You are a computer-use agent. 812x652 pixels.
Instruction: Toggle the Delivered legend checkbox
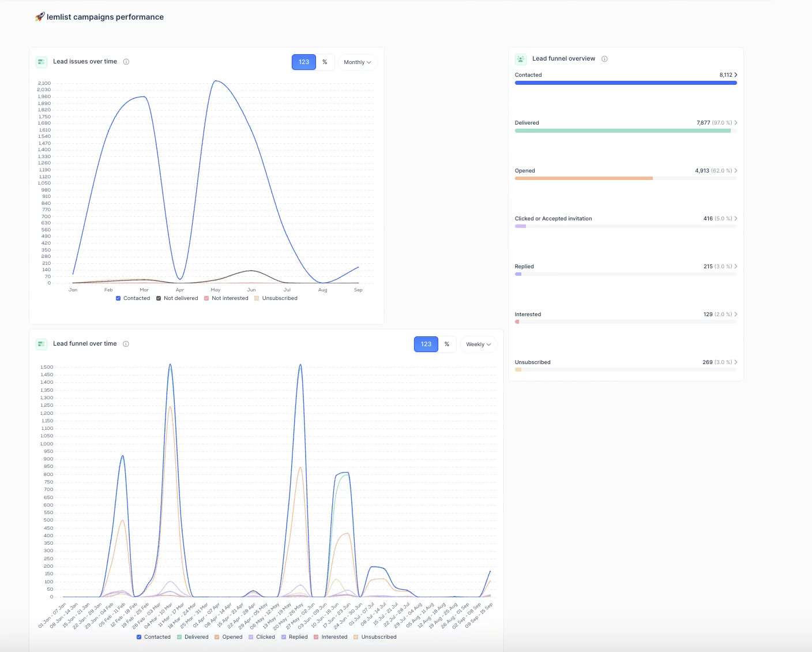click(179, 637)
